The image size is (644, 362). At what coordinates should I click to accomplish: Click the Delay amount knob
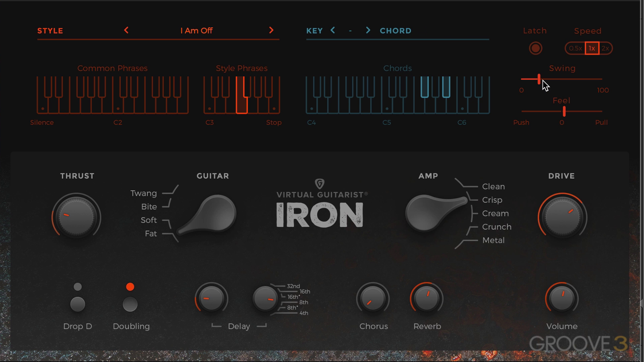point(211,298)
